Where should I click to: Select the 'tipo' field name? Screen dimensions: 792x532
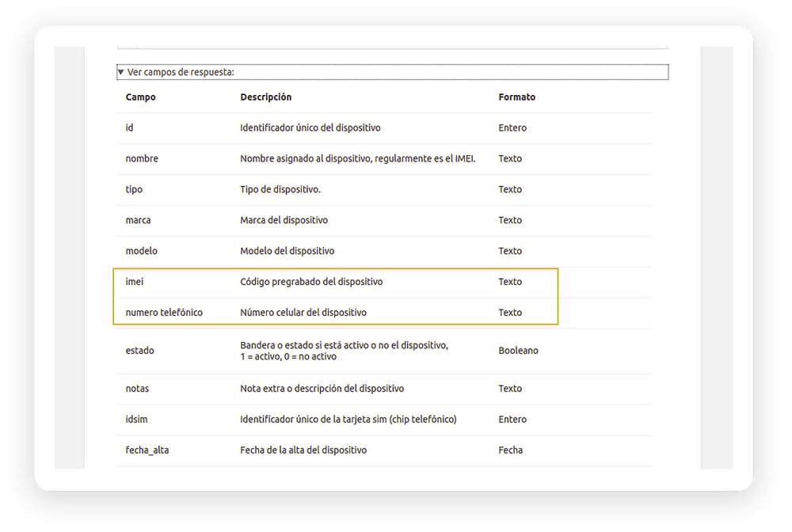[134, 189]
